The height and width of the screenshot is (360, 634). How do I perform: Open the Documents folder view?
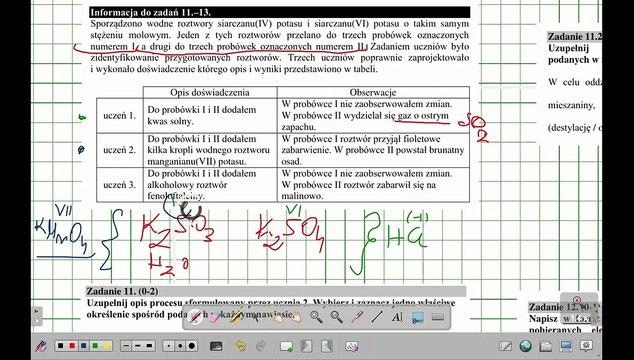click(546, 346)
